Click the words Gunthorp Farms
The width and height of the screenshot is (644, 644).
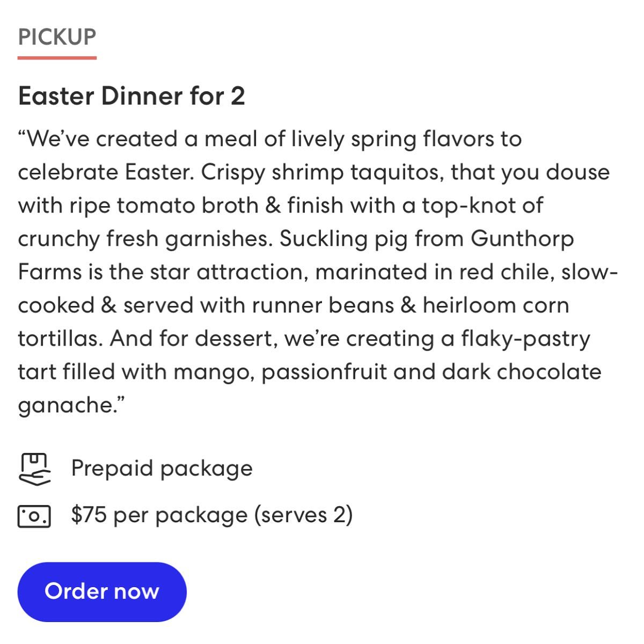point(522,239)
